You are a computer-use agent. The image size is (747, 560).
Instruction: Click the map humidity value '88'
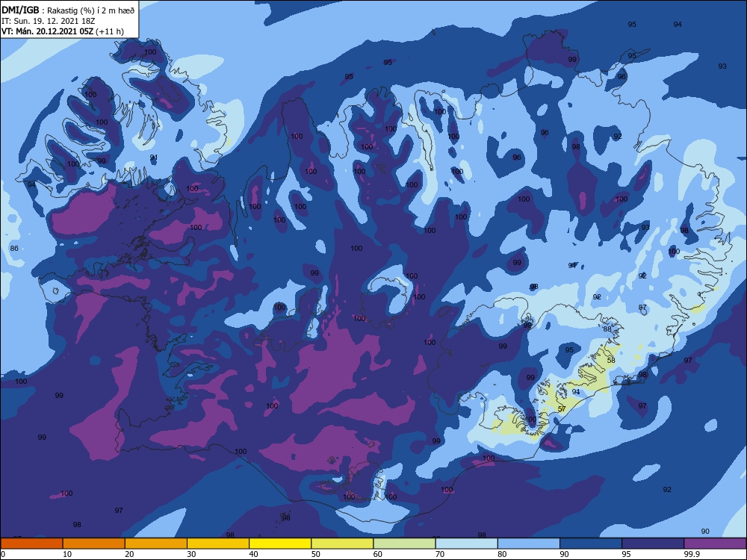[607, 329]
